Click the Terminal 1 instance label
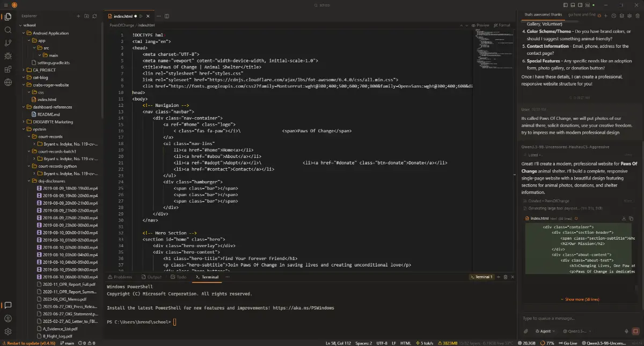This screenshot has height=346, width=644. tap(481, 277)
